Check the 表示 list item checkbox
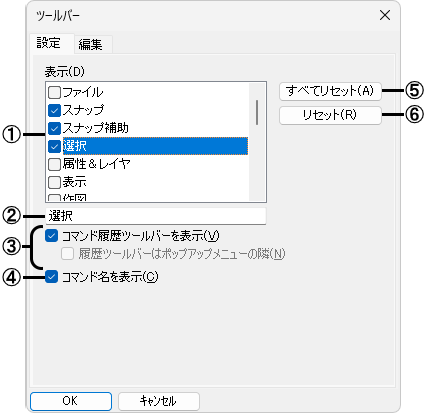The image size is (425, 413). (54, 182)
